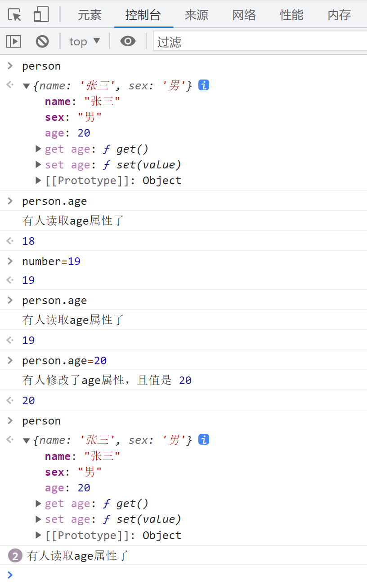Activate the inspect element picker icon

(15, 15)
